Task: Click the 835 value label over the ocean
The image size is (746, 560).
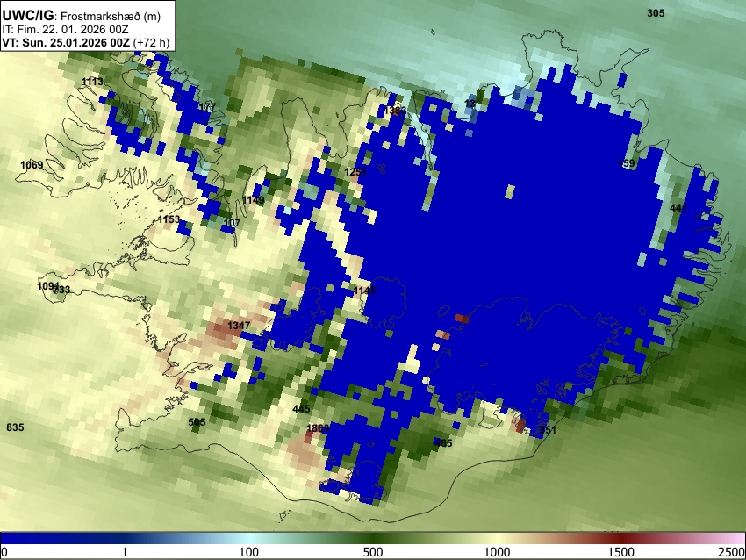Action: tap(15, 427)
